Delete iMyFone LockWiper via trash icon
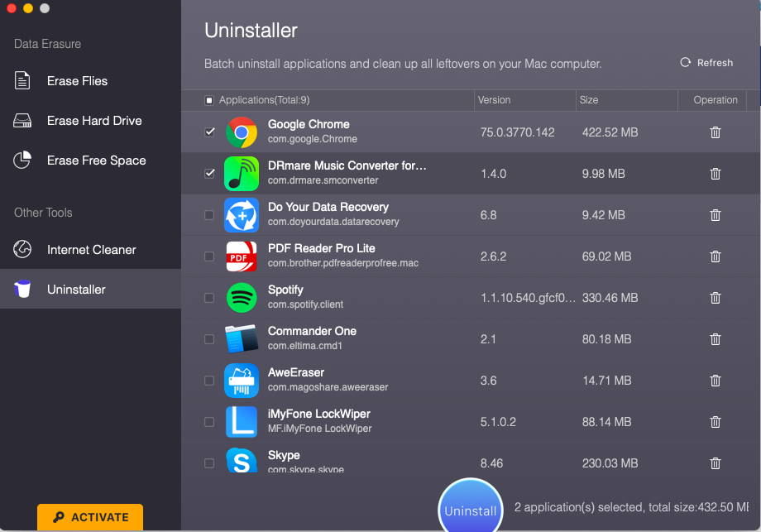761x532 pixels. [x=716, y=422]
